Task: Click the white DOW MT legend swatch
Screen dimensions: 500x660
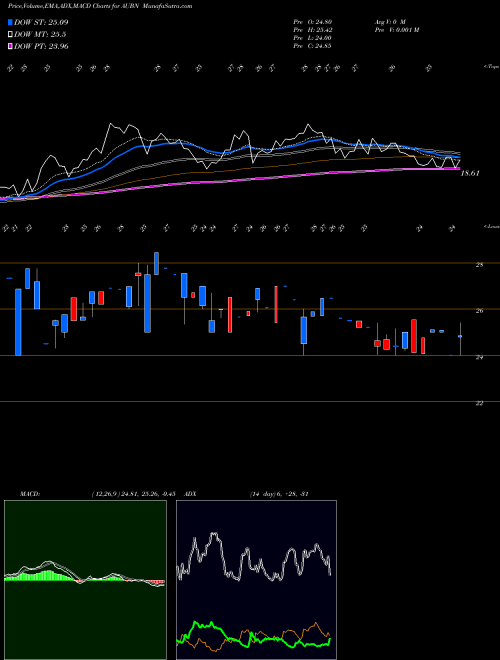Action: (x=10, y=34)
